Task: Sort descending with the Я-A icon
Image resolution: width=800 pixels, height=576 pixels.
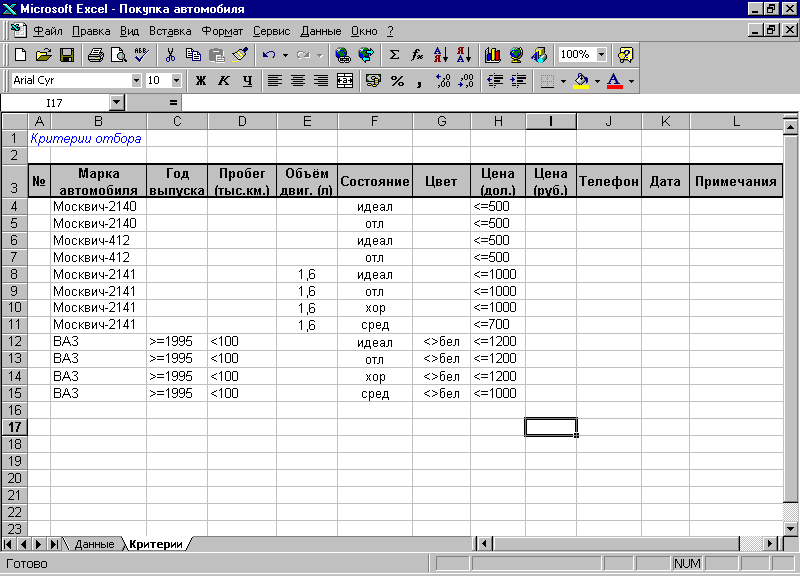Action: point(464,55)
